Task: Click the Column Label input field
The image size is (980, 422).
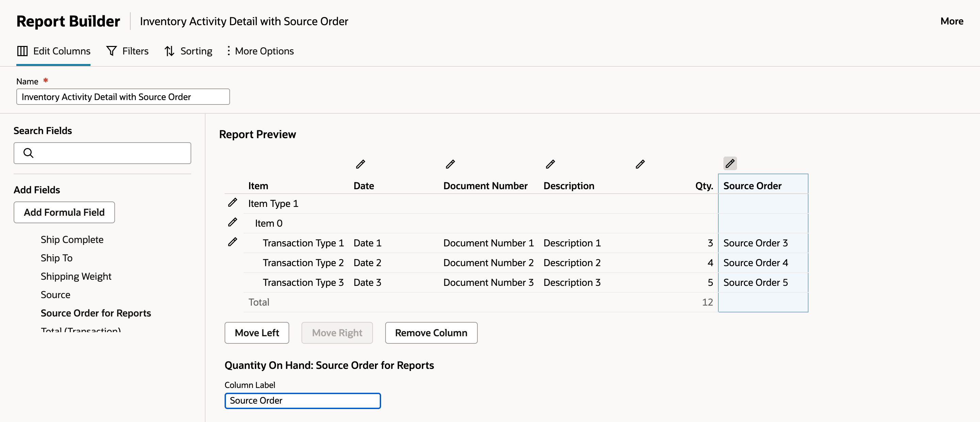Action: (x=303, y=401)
